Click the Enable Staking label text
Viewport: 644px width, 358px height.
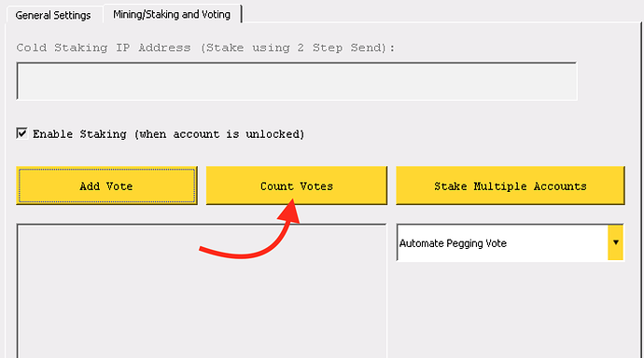click(x=79, y=134)
